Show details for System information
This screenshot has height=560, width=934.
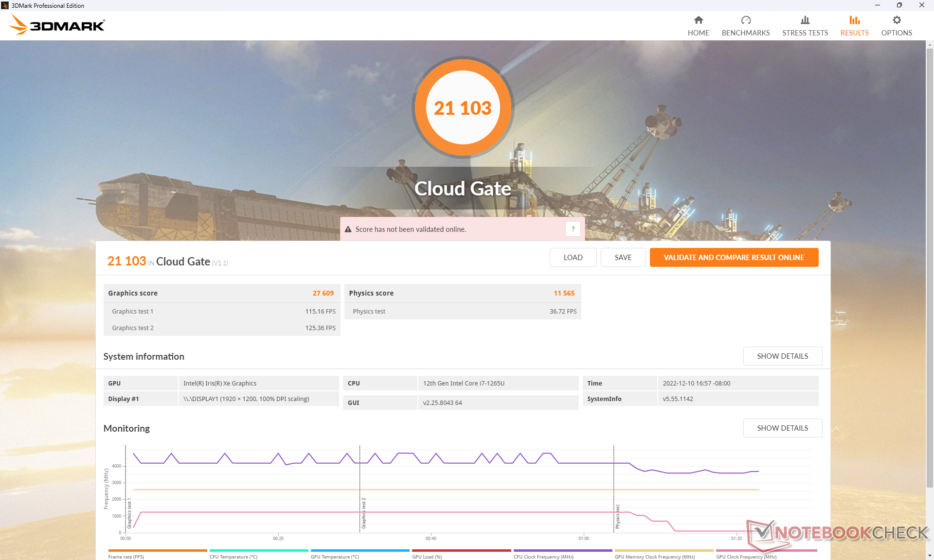(782, 356)
